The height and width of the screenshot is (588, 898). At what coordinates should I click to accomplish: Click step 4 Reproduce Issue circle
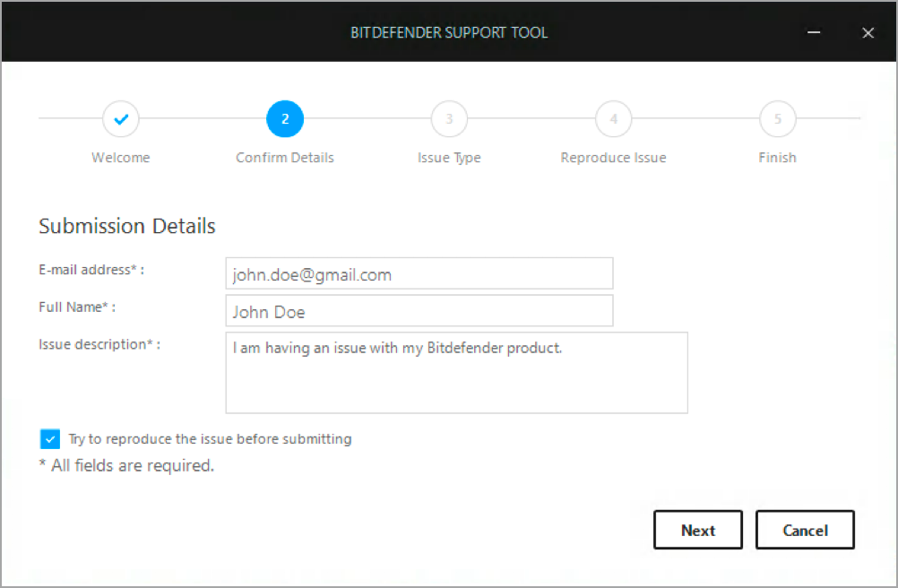click(x=613, y=119)
